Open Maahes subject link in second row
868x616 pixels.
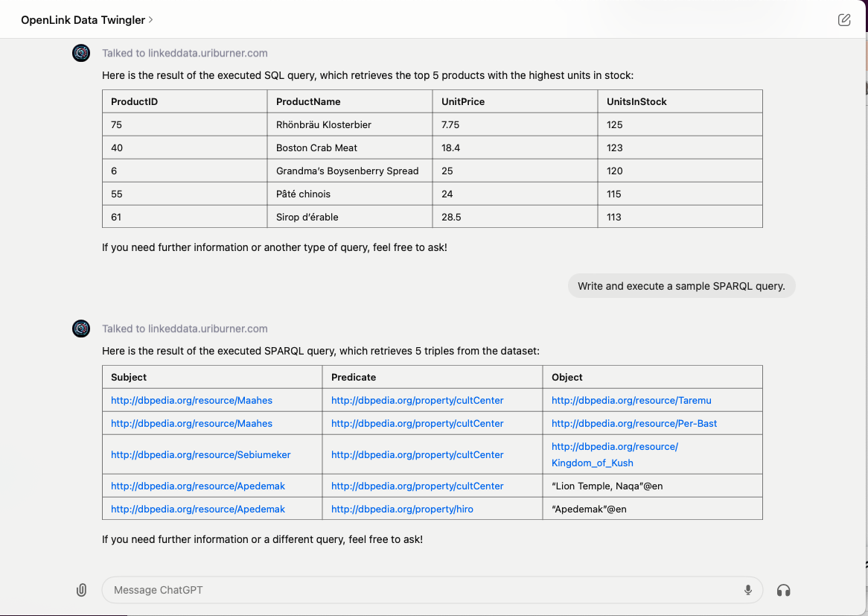[191, 423]
